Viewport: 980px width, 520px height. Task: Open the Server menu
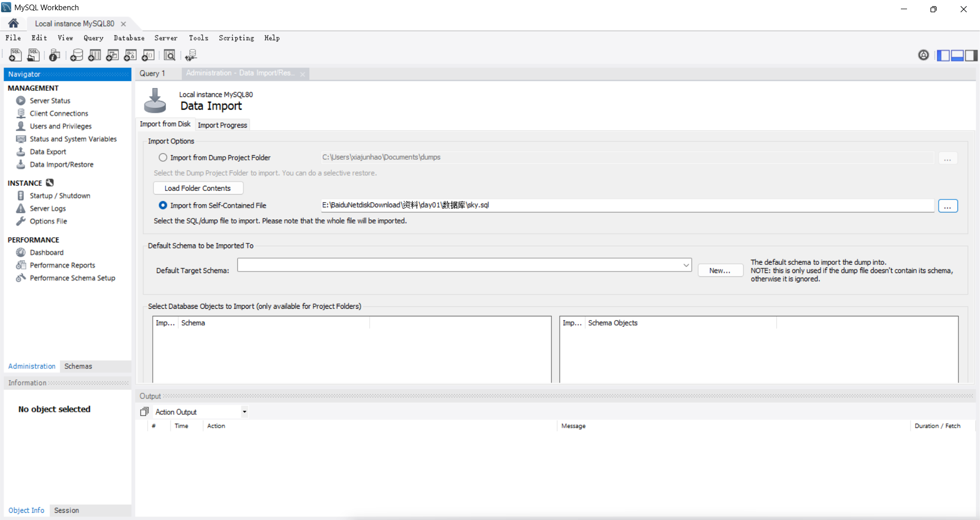tap(166, 38)
